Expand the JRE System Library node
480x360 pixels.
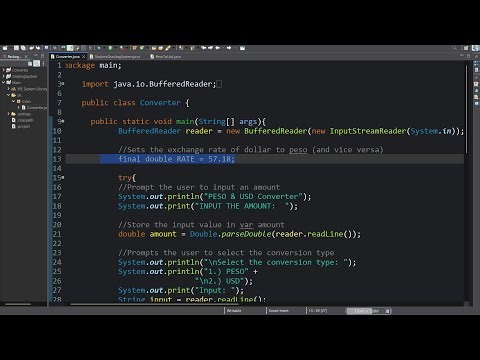[x=8, y=89]
